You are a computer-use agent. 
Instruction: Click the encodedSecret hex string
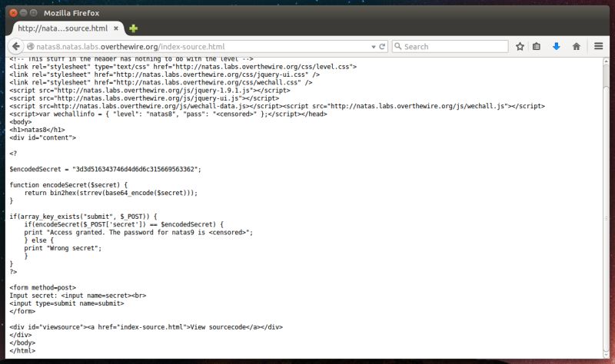coord(137,169)
